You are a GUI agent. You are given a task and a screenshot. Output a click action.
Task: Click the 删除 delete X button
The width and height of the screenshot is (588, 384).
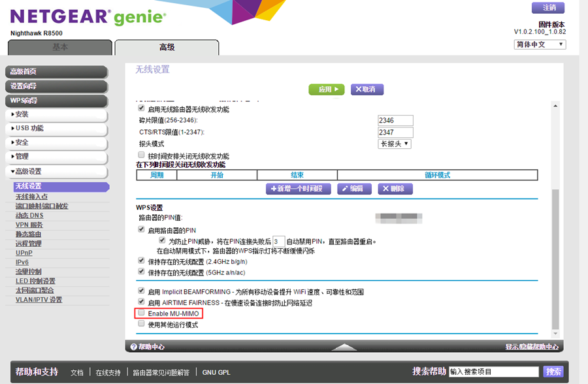click(395, 189)
